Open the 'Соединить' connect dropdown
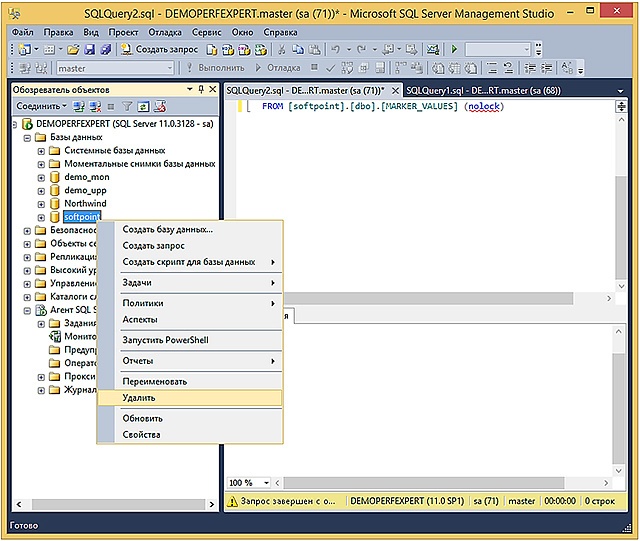Image resolution: width=640 pixels, height=541 pixels. (x=41, y=106)
